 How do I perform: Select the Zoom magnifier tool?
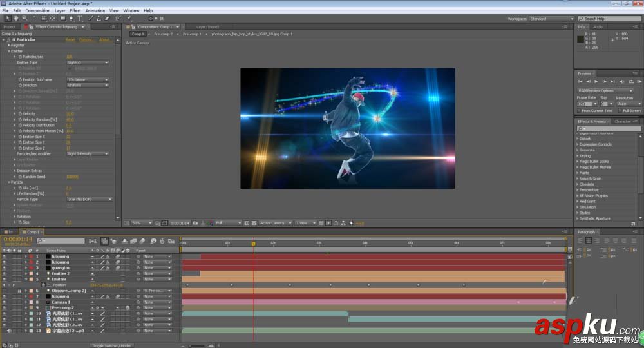click(24, 18)
